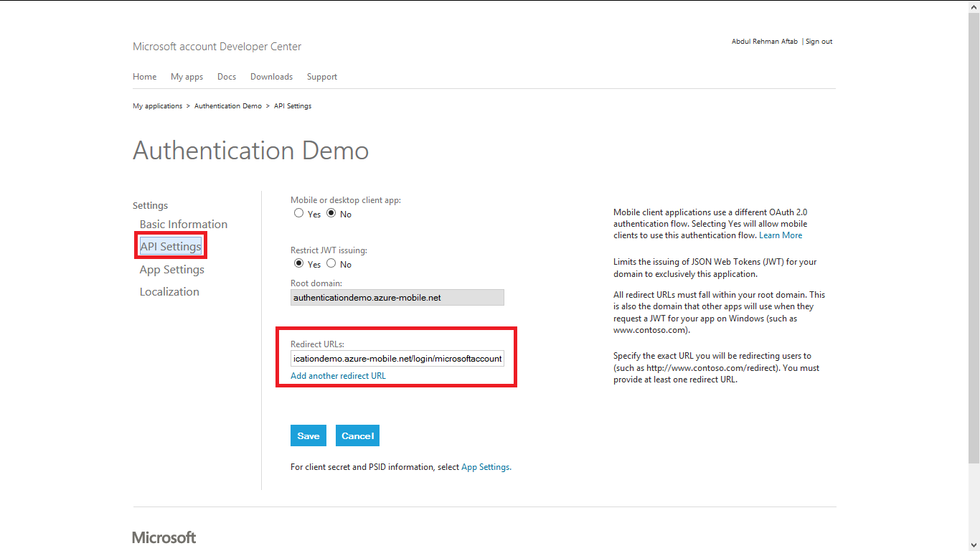Click the Redirect URLs input field

coord(397,358)
